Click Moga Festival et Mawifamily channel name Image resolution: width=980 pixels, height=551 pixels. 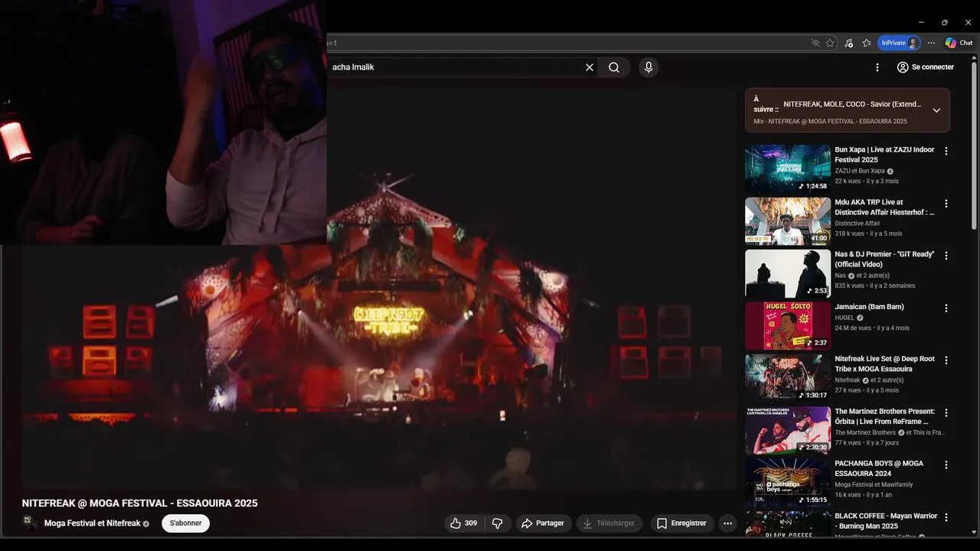(874, 484)
